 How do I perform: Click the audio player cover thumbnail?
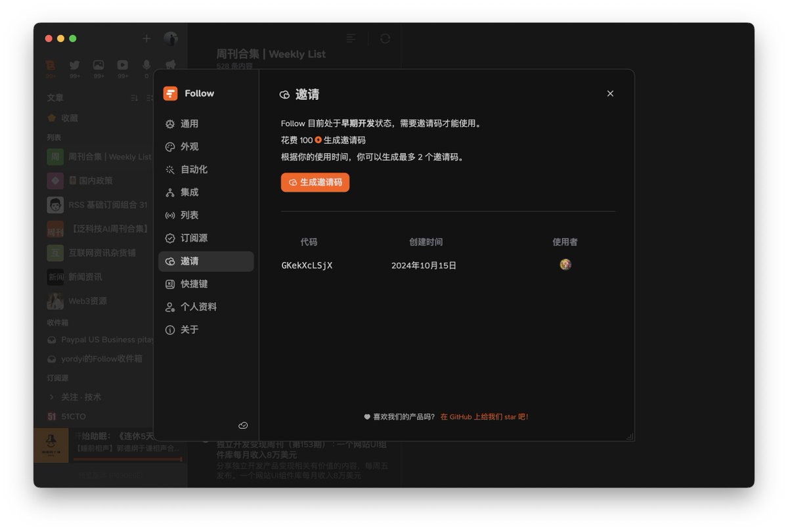pos(51,445)
